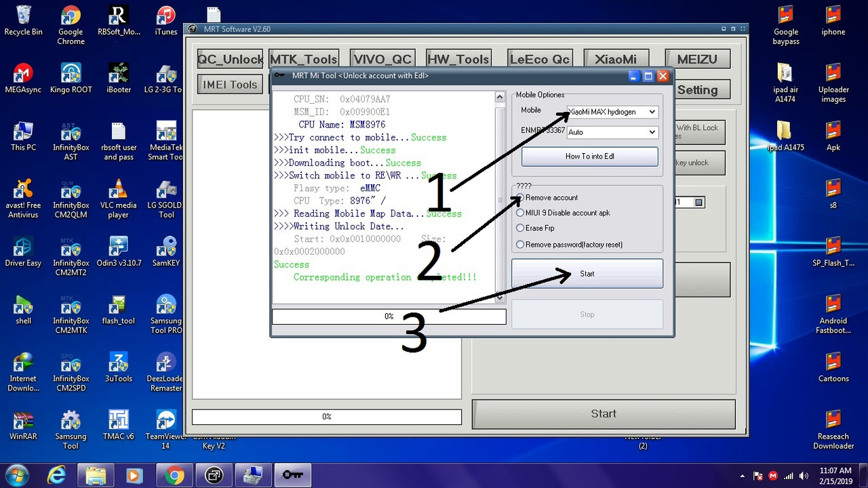Click the taskbar clock showing 11:07 AM
The image size is (868, 488).
[835, 475]
